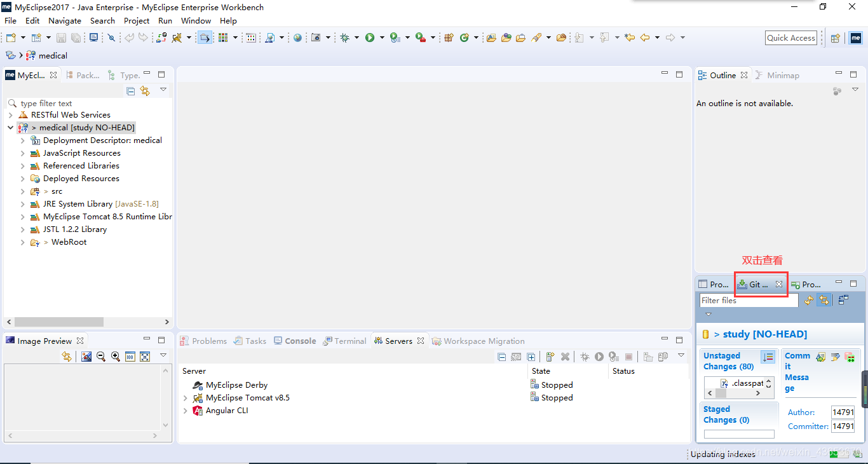This screenshot has width=868, height=464.
Task: Click the Debug bug icon
Action: coord(344,38)
